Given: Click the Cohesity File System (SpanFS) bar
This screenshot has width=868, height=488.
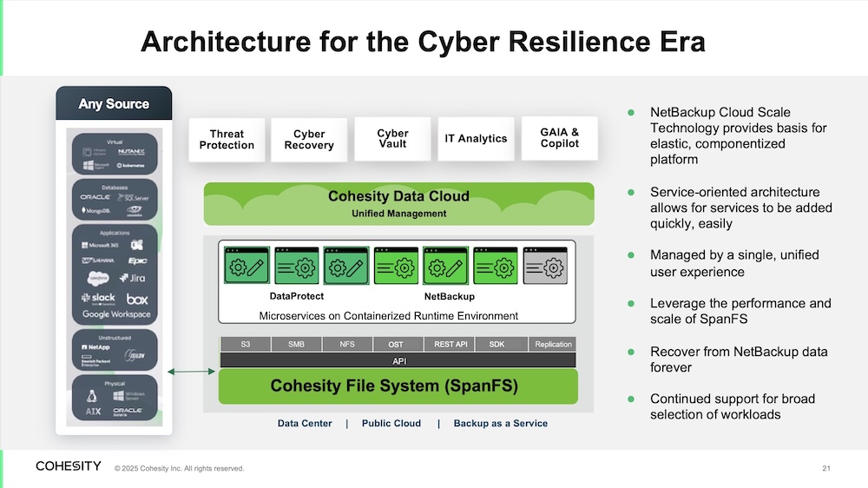Looking at the screenshot, I should point(398,386).
